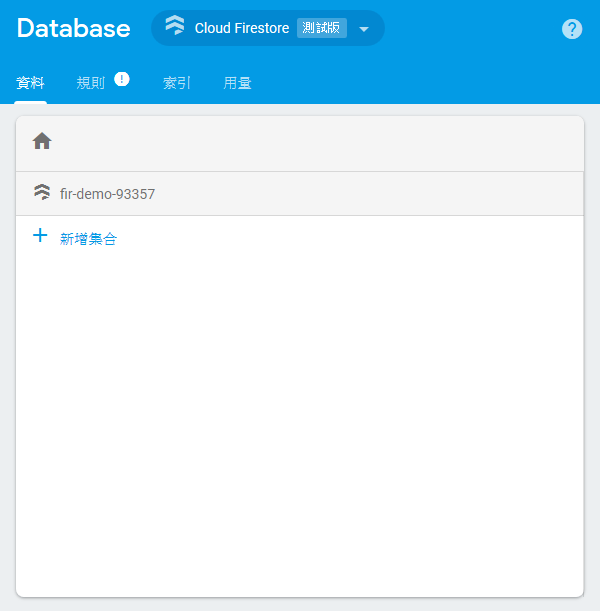This screenshot has height=611, width=600.
Task: Open the help question mark icon
Action: coord(572,29)
